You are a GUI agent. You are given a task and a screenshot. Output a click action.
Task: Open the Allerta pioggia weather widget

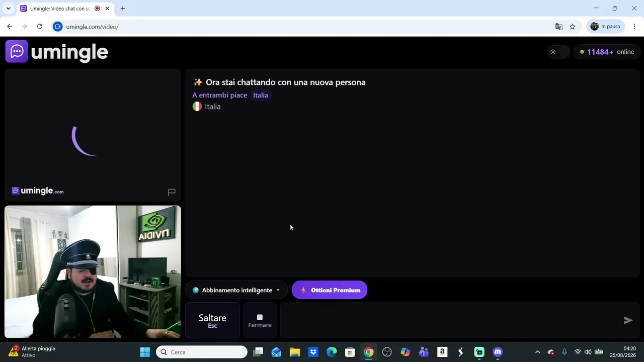(x=31, y=352)
